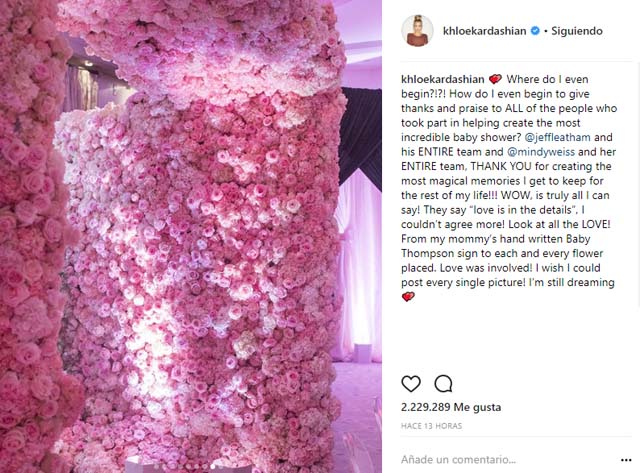This screenshot has width=640, height=473.
Task: Open the Hace 13 horas timestamp
Action: (431, 426)
